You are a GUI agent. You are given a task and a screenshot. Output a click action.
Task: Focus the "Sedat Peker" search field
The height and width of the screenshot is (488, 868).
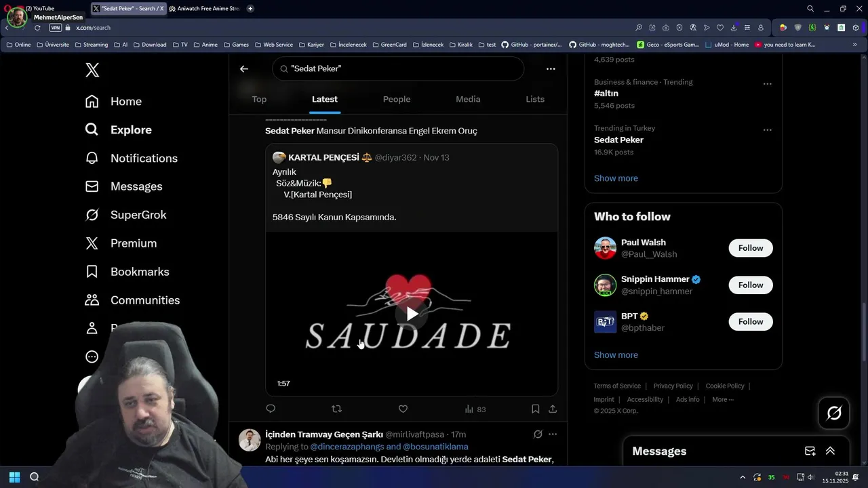[x=398, y=68]
